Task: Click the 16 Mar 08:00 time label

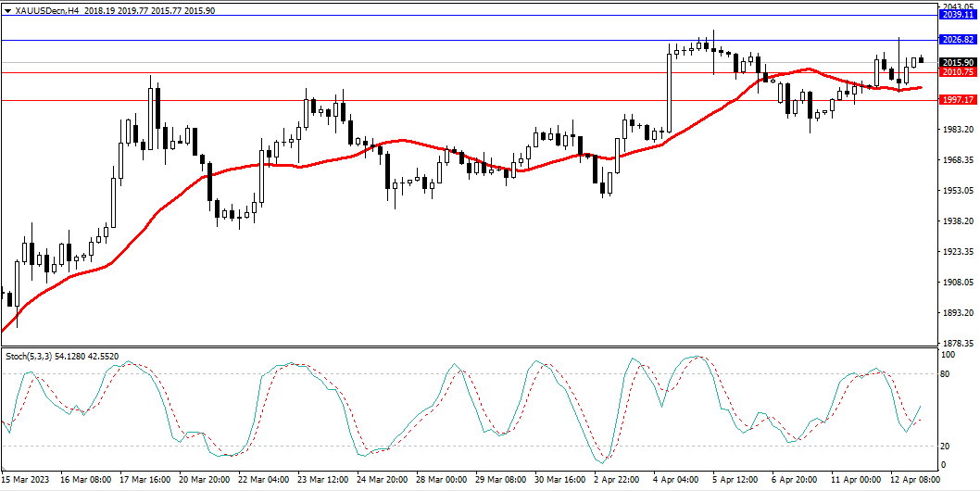Action: tap(86, 480)
